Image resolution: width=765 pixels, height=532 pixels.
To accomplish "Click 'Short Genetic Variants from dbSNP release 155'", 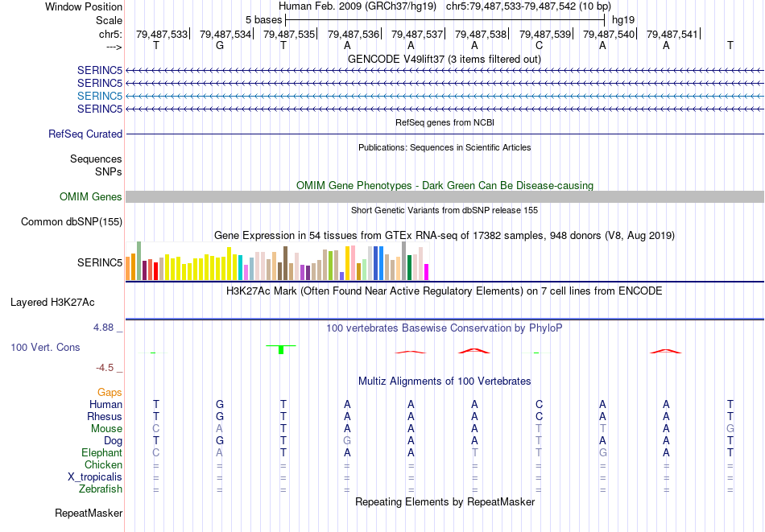I will click(x=445, y=210).
